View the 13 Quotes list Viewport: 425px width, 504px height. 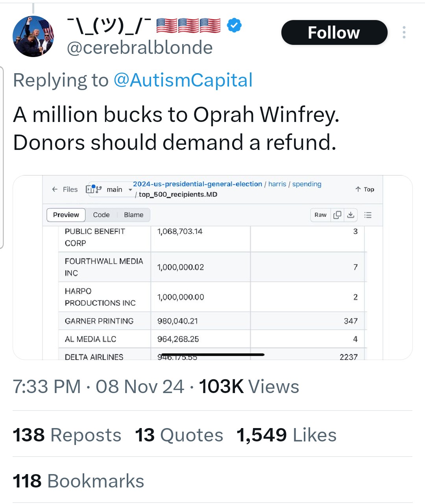[x=179, y=435]
